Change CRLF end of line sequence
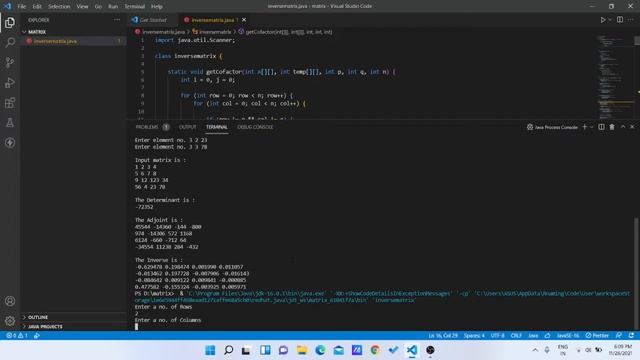The image size is (640, 360). point(516,336)
